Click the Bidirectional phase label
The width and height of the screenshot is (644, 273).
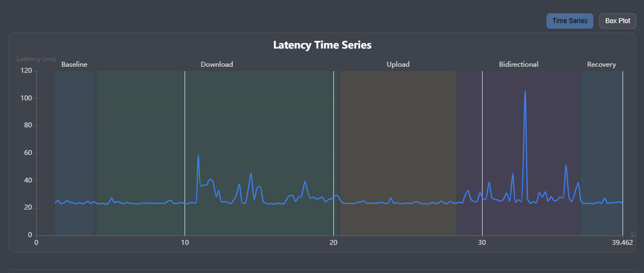click(519, 64)
